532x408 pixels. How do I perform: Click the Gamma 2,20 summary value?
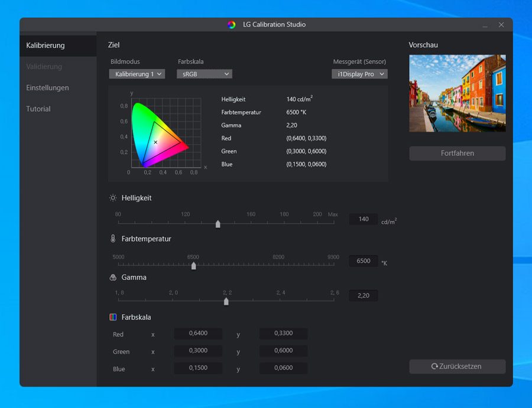click(x=292, y=125)
